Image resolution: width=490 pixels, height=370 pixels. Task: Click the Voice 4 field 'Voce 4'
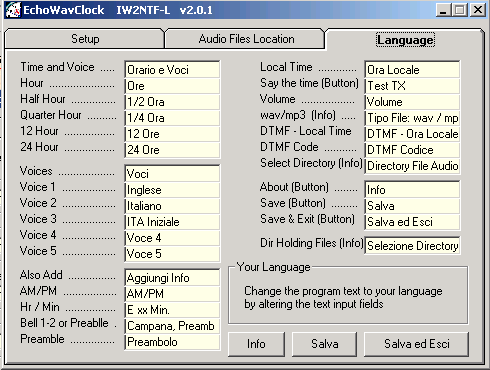(172, 238)
